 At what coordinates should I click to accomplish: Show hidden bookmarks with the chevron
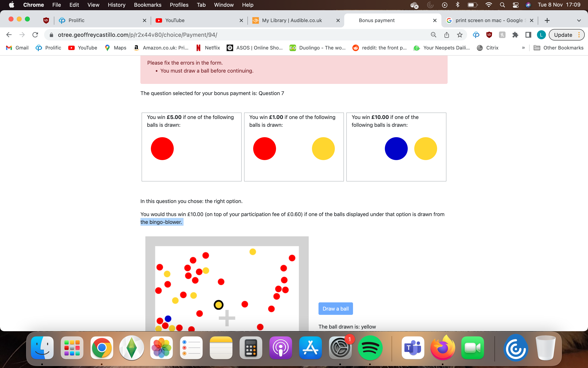coord(523,48)
